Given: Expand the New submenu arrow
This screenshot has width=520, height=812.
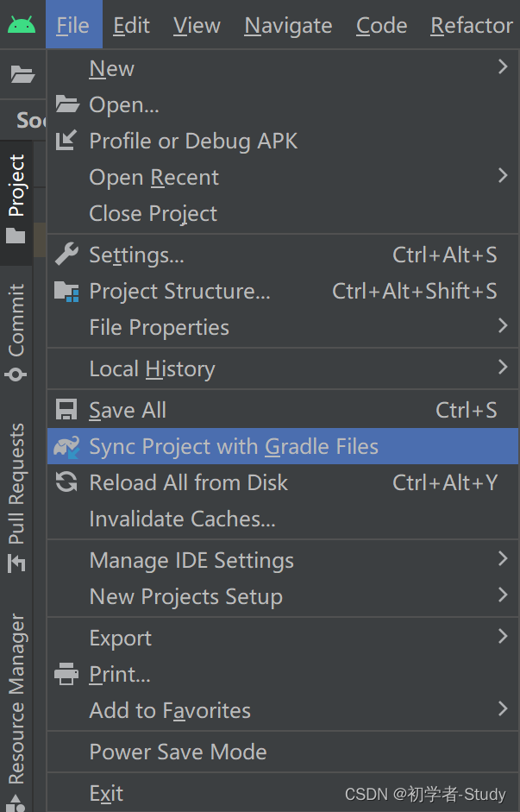Looking at the screenshot, I should tap(503, 66).
